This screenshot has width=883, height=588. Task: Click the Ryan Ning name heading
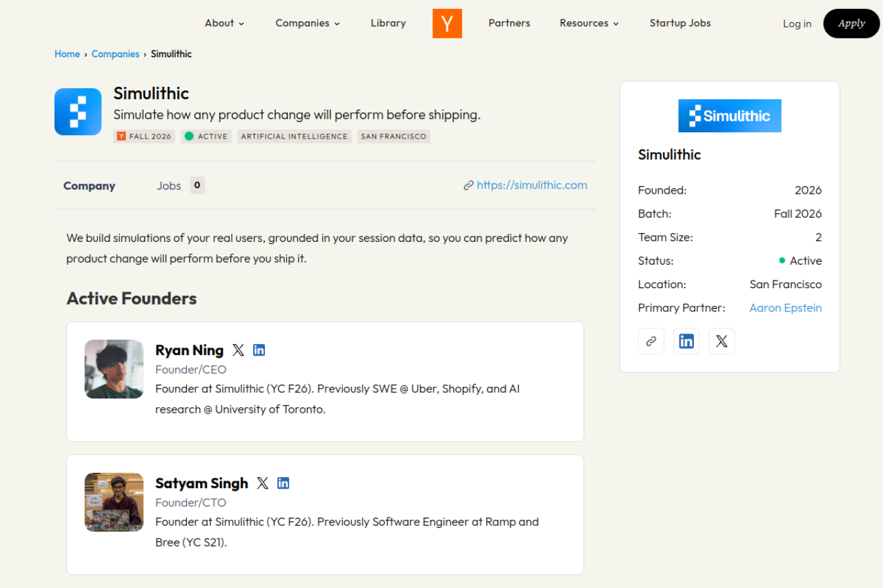tap(190, 350)
